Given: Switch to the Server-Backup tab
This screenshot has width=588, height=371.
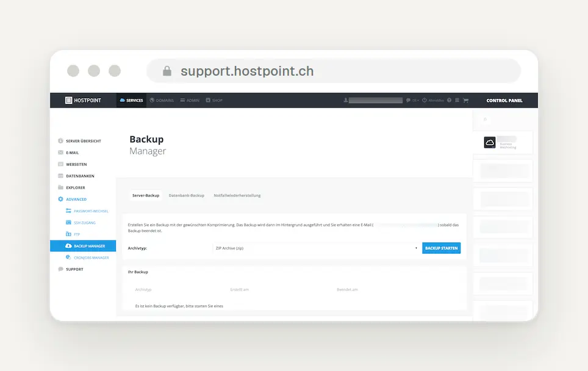Looking at the screenshot, I should [x=146, y=195].
